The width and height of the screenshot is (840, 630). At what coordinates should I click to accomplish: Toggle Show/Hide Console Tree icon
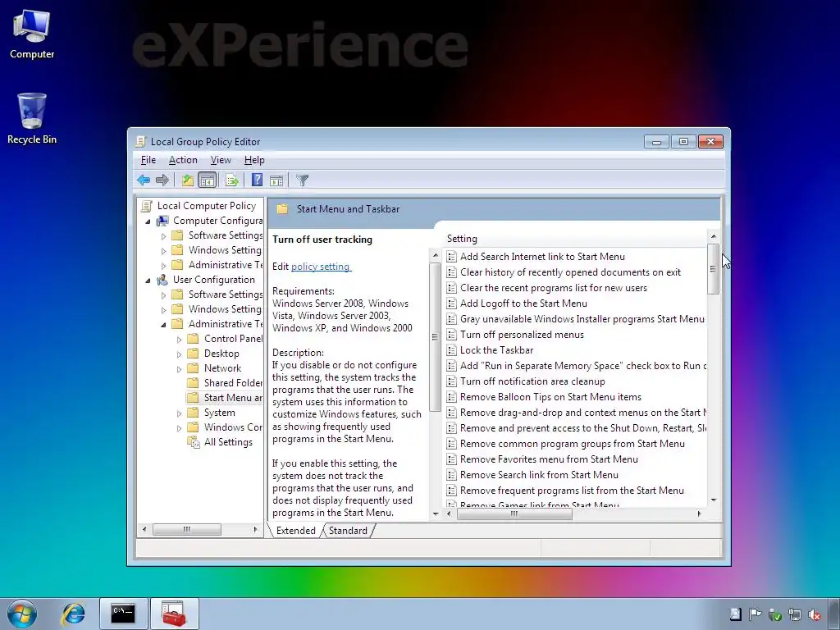[x=207, y=180]
